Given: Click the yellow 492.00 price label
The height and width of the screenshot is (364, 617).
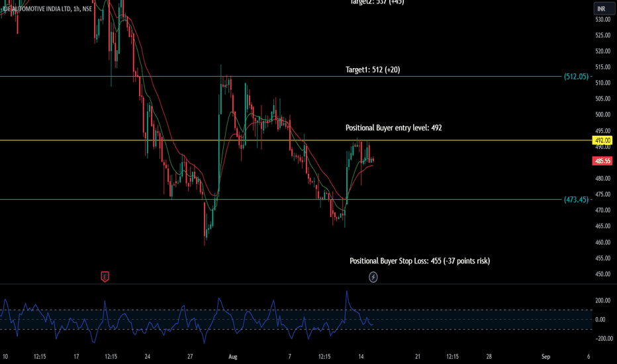Looking at the screenshot, I should click(x=602, y=140).
